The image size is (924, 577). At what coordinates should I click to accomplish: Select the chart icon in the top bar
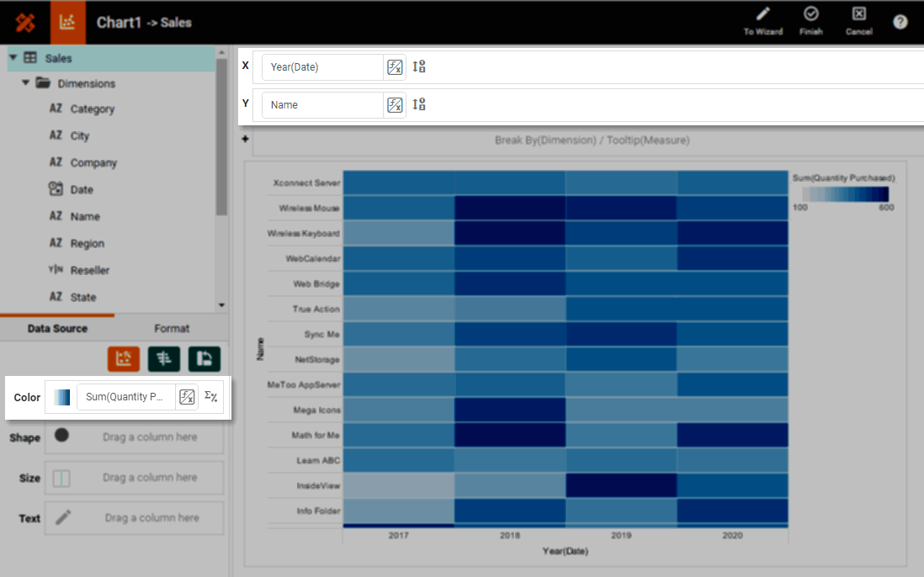click(x=68, y=22)
